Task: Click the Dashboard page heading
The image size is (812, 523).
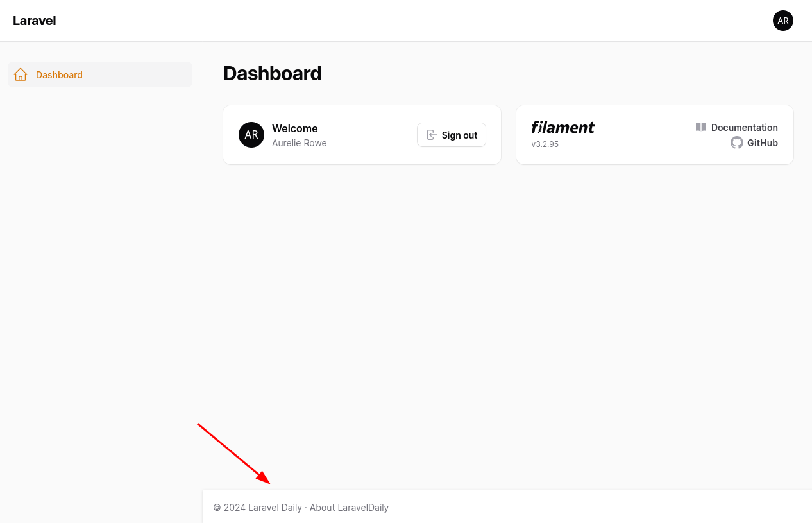Action: [x=272, y=73]
